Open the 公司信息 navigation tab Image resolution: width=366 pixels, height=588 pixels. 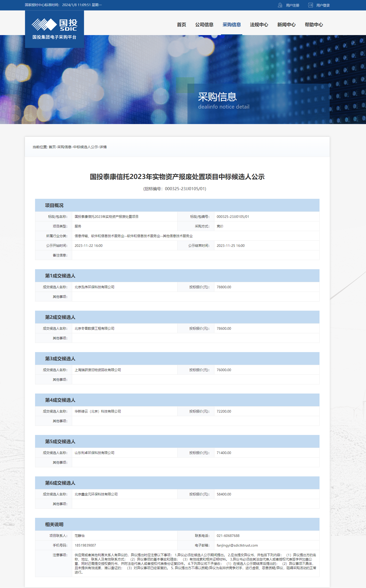tap(204, 25)
